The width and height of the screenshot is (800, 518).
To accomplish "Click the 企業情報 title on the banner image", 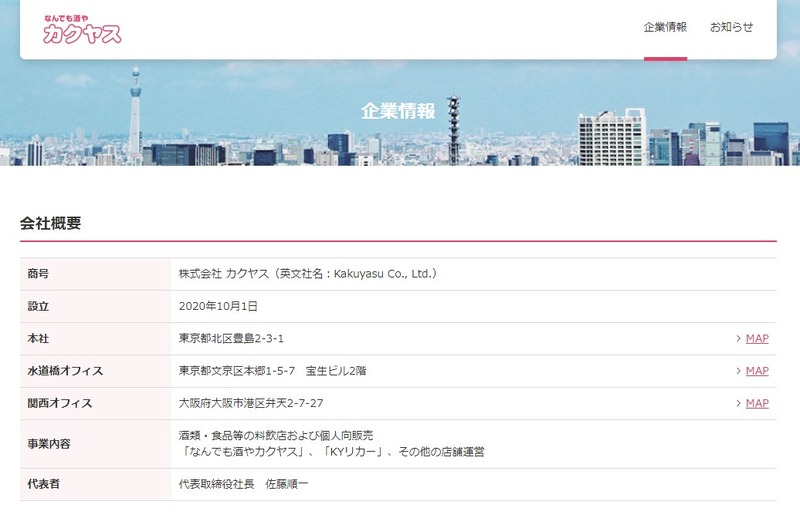I will tap(398, 111).
